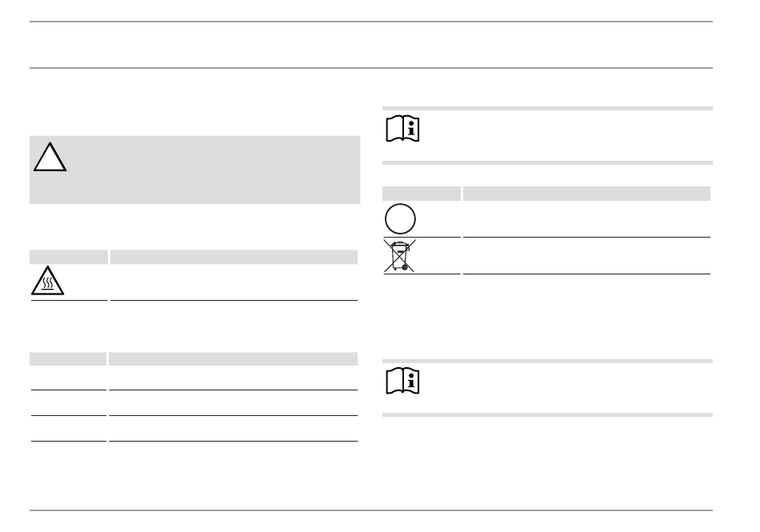Image resolution: width=760 pixels, height=532 pixels.
Task: Click narrow header cell above the circle symbol
Action: pyautogui.click(x=421, y=194)
